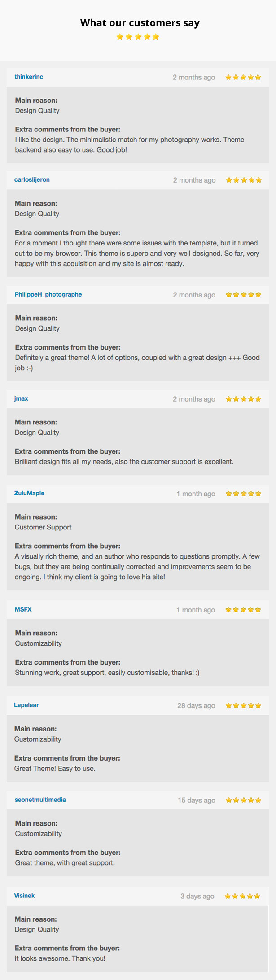View Lepelaar's profile page

(x=26, y=705)
